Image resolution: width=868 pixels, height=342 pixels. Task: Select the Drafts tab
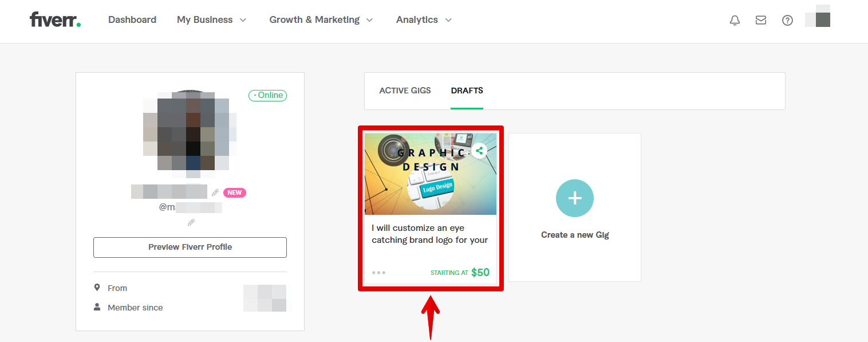tap(467, 91)
